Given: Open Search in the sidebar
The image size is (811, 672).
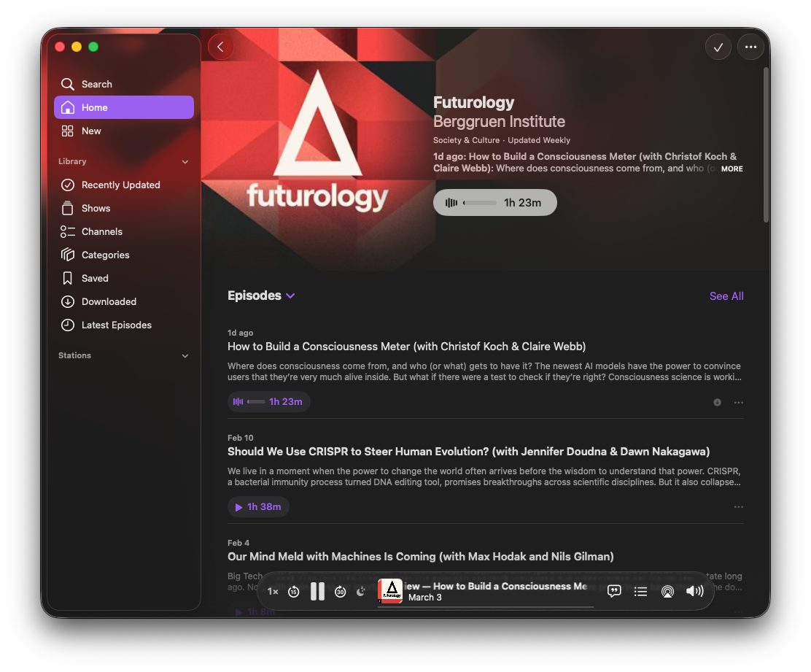Looking at the screenshot, I should [x=123, y=84].
